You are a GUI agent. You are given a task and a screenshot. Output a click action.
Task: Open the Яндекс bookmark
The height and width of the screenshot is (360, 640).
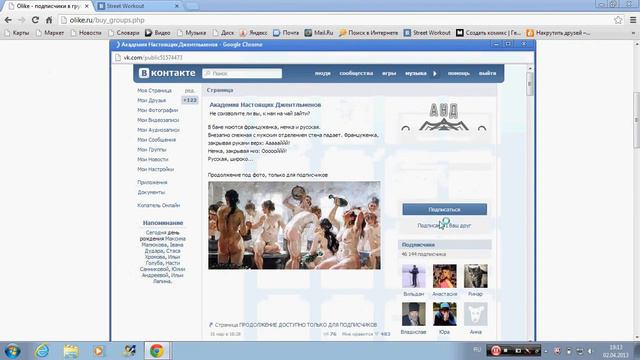[253, 33]
